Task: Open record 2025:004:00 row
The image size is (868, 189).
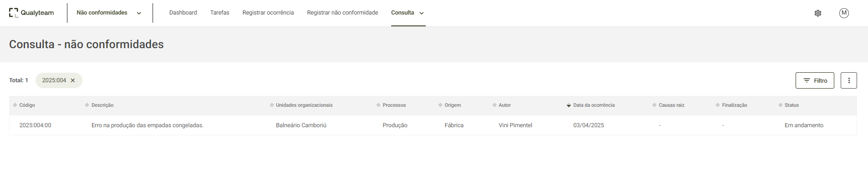Action: pyautogui.click(x=433, y=125)
